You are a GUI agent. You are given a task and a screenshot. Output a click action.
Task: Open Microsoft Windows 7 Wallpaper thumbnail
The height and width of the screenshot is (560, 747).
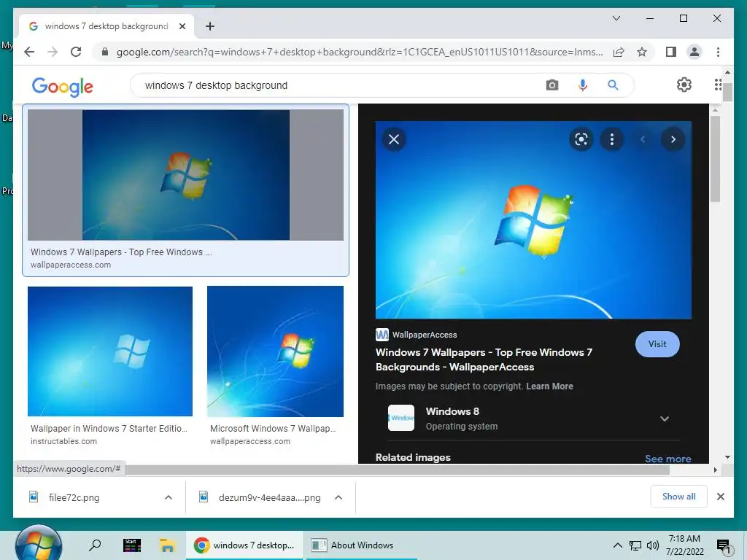(x=275, y=351)
